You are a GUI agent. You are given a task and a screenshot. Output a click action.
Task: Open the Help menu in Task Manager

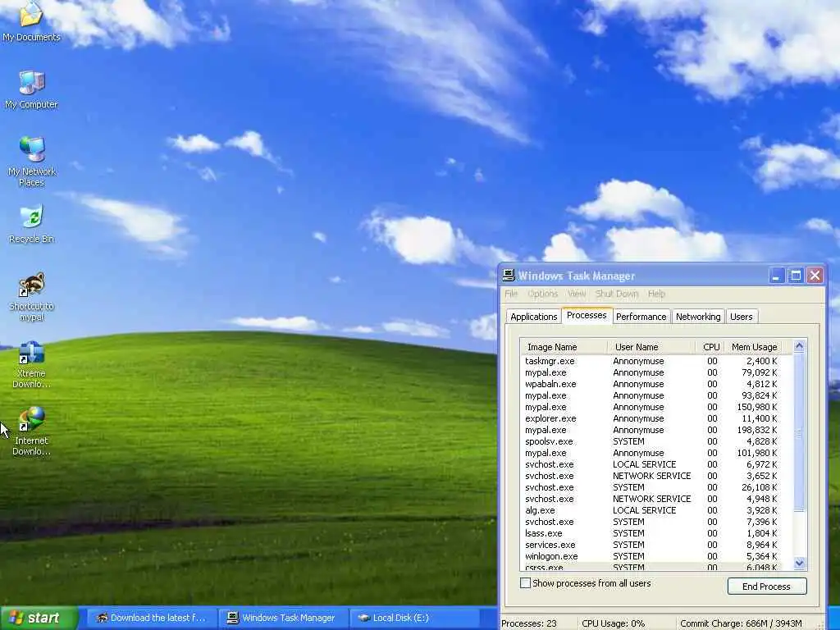pos(656,294)
